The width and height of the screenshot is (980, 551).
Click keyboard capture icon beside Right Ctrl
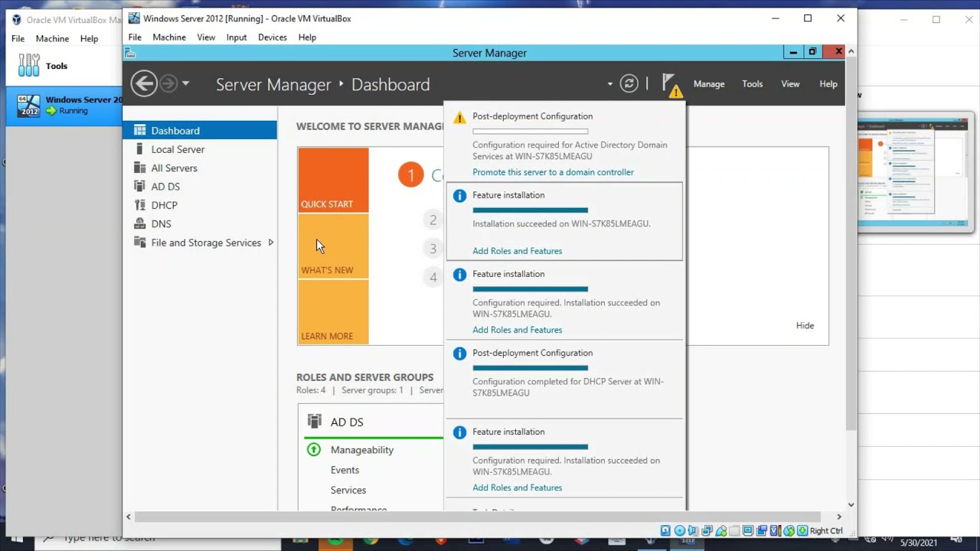pos(802,531)
